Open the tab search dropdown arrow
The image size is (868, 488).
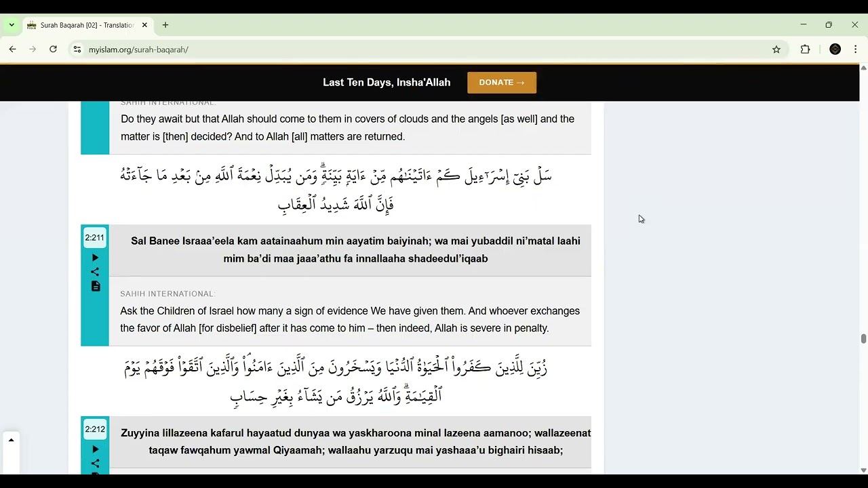pyautogui.click(x=12, y=25)
